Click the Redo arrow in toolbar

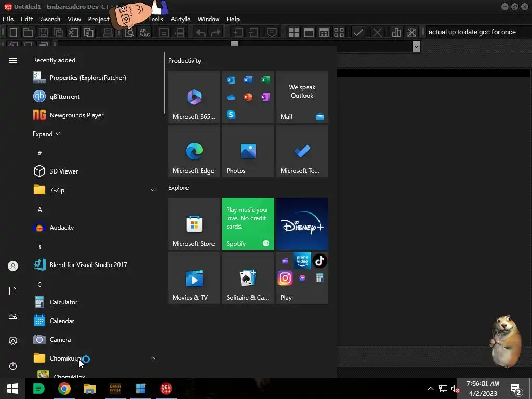point(216,33)
